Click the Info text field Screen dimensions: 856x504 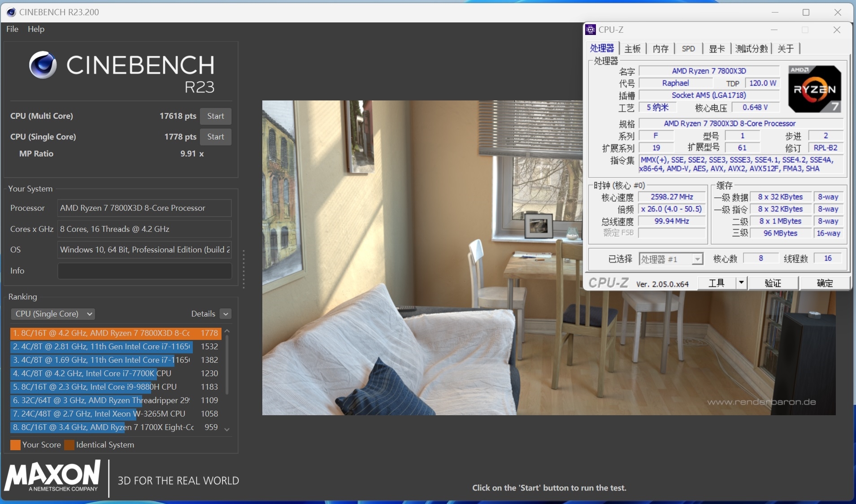pos(144,271)
